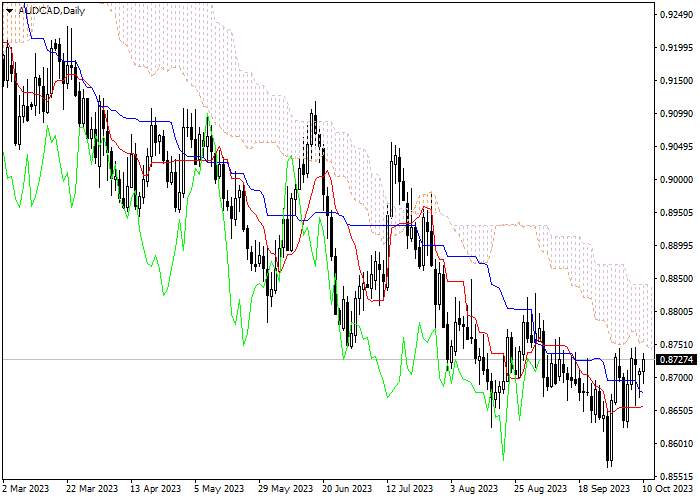Click the 0.91995 price scale label
The width and height of the screenshot is (700, 500).
point(674,48)
